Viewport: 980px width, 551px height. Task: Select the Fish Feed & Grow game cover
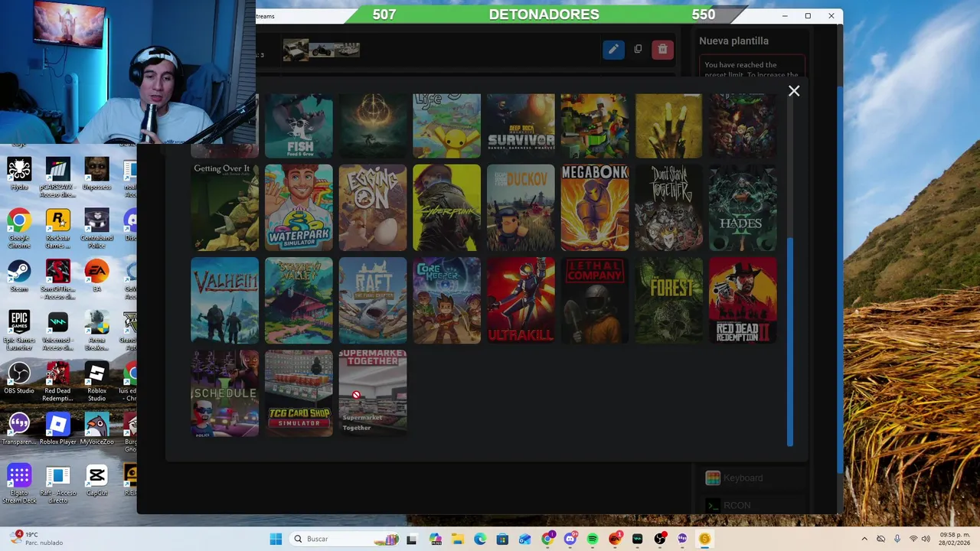(299, 126)
